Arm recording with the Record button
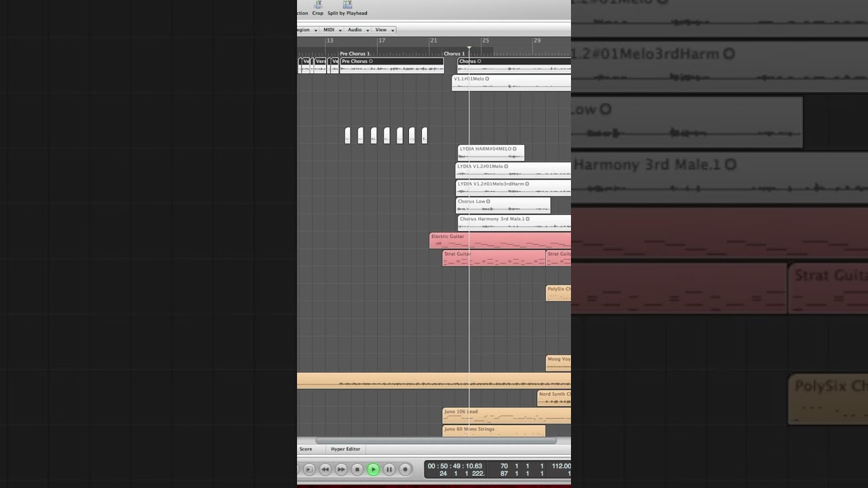This screenshot has width=868, height=488. pos(405,469)
